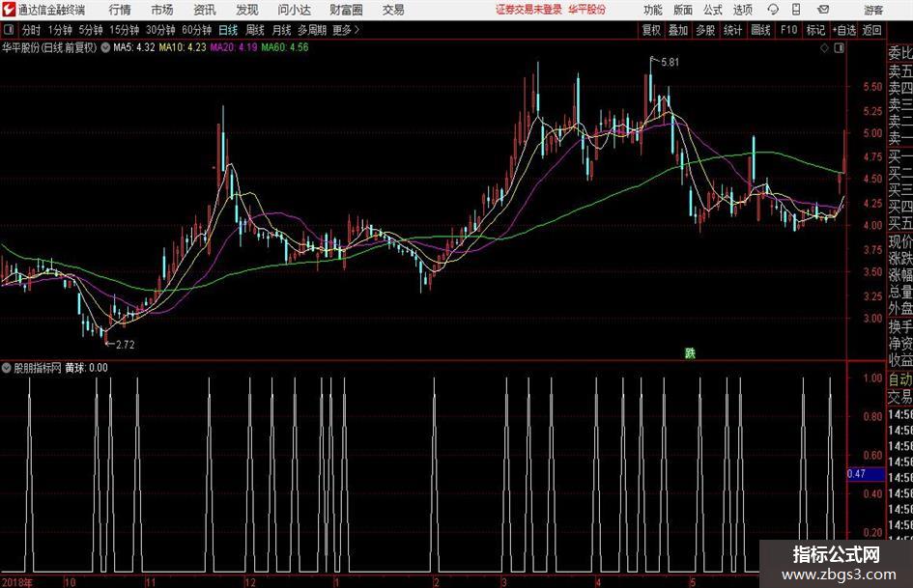
Task: Select the 日线 daily chart tab
Action: pyautogui.click(x=228, y=30)
